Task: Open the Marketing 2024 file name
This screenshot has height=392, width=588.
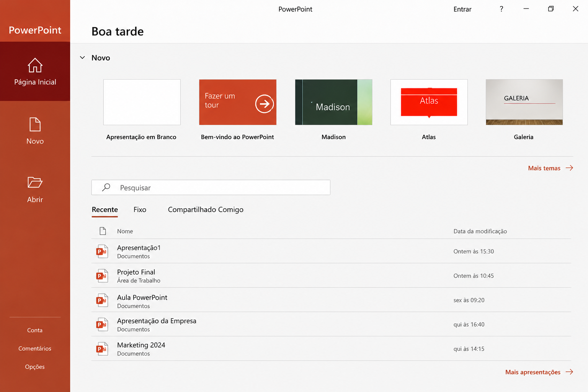Action: (141, 345)
